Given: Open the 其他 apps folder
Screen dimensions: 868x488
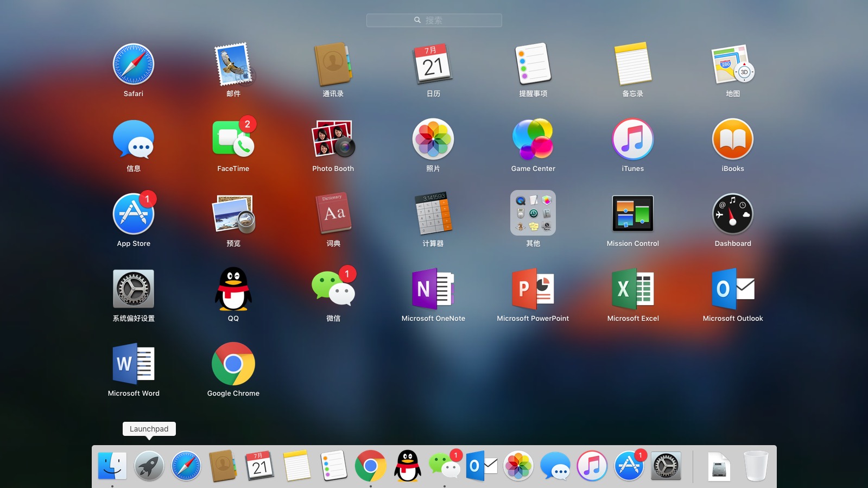Looking at the screenshot, I should pyautogui.click(x=533, y=213).
